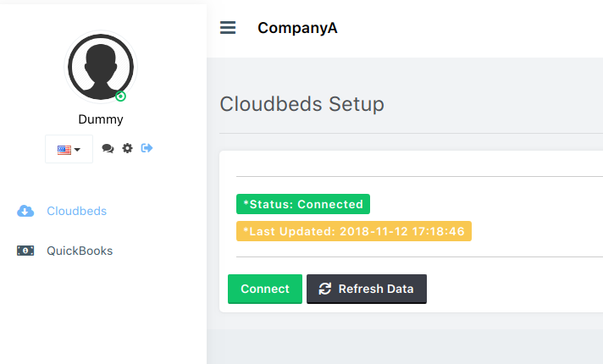Click the green Connect button
Image resolution: width=603 pixels, height=364 pixels.
pyautogui.click(x=265, y=289)
